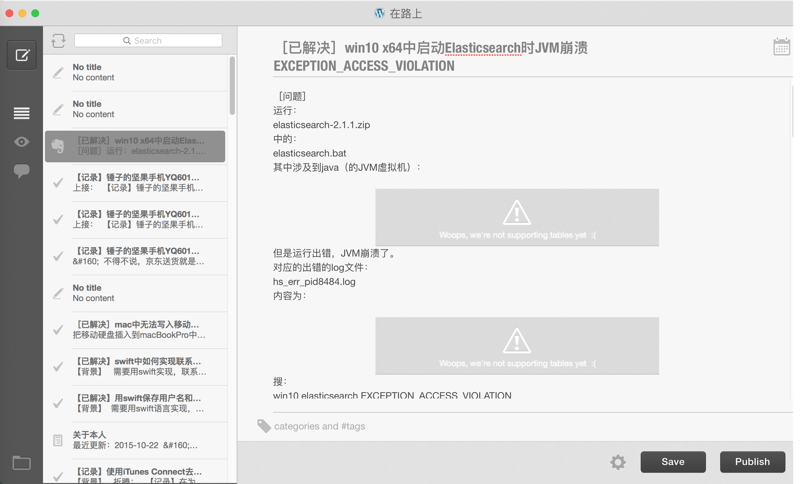This screenshot has width=800, height=484.
Task: Click the post title text in editor
Action: (x=430, y=57)
